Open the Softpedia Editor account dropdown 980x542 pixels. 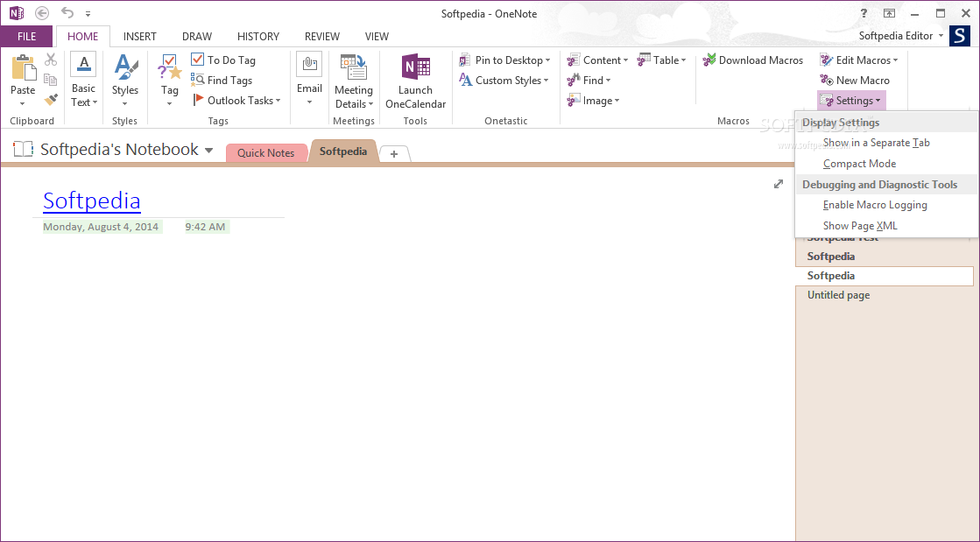pyautogui.click(x=941, y=36)
